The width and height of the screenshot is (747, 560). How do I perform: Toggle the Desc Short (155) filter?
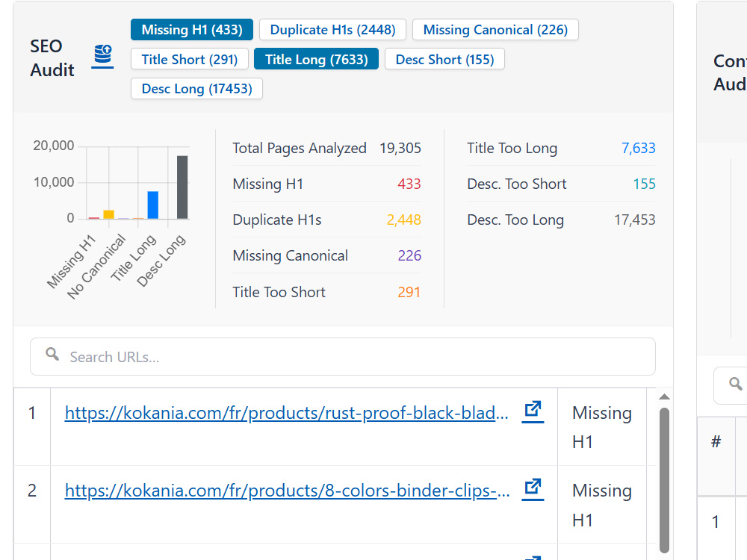pyautogui.click(x=444, y=59)
